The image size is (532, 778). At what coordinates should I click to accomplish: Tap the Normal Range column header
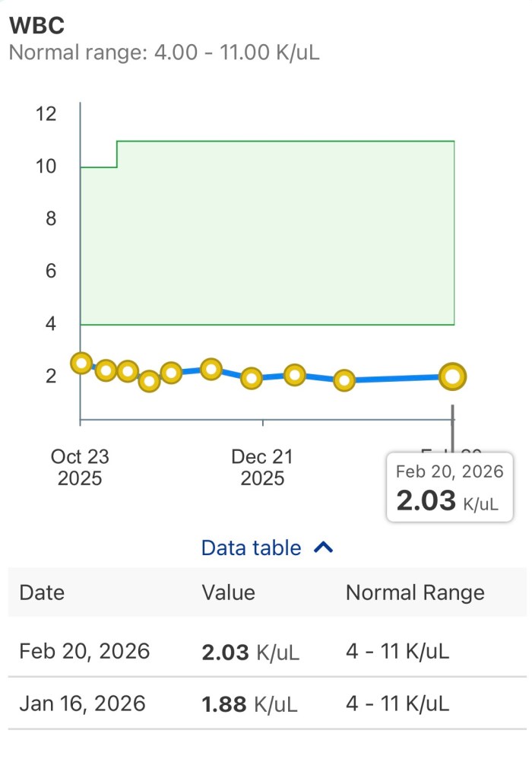(415, 592)
